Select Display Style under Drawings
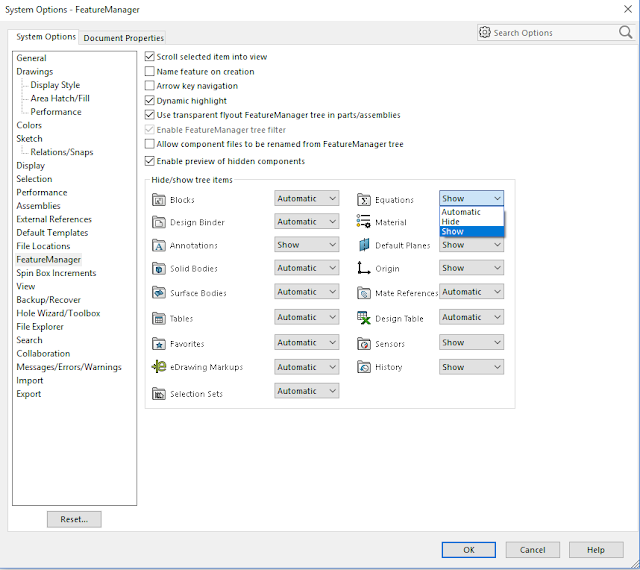This screenshot has height=570, width=640. tap(55, 85)
